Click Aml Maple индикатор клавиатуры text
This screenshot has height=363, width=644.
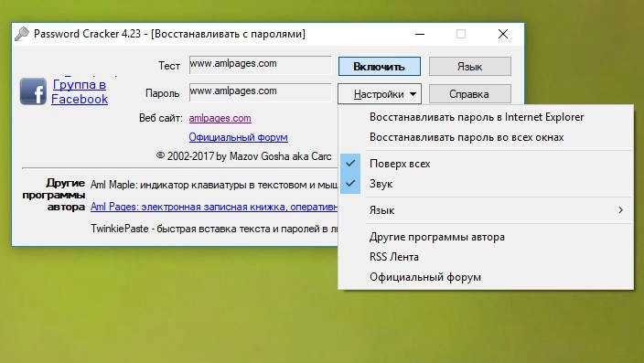click(214, 185)
